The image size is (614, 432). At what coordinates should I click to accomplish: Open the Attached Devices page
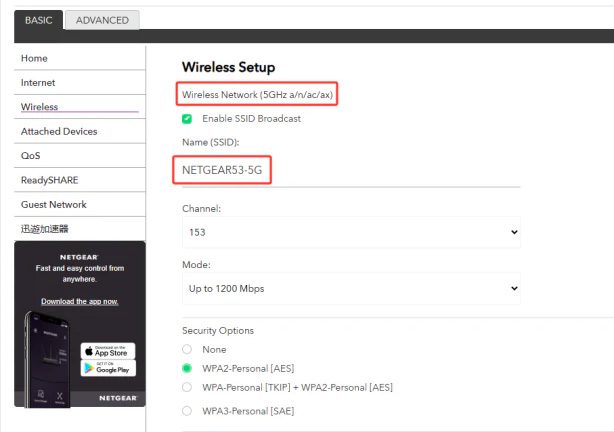click(80, 131)
